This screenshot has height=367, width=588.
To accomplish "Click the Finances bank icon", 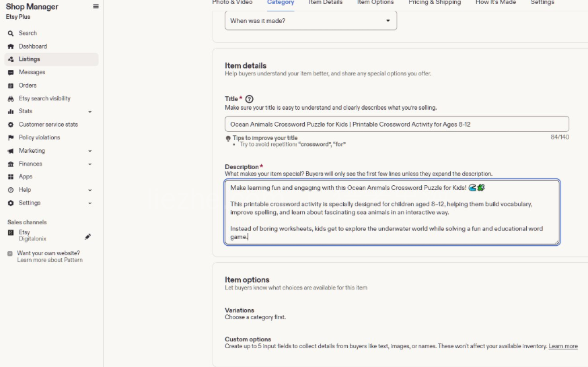I will click(11, 164).
